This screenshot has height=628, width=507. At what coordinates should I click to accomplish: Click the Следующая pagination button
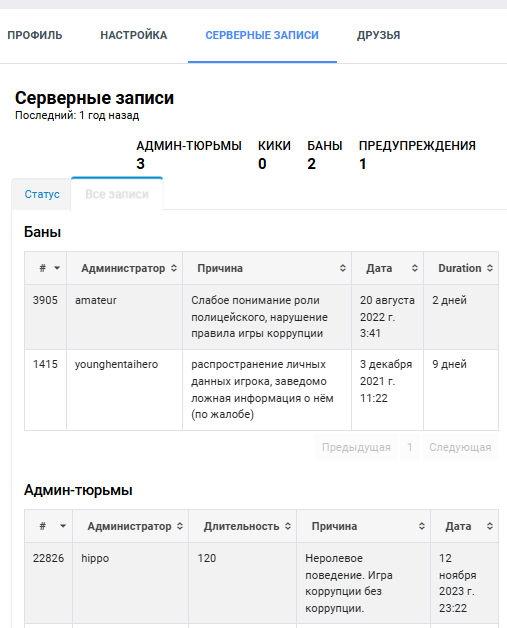[461, 447]
